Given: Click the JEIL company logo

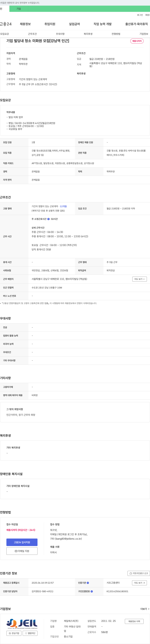Looking at the screenshot, I should pos(22,624).
